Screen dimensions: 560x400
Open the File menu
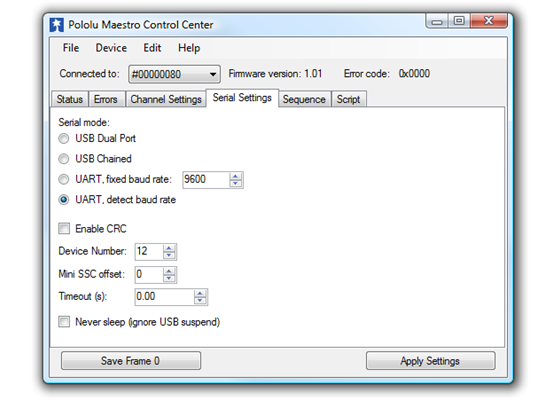pyautogui.click(x=71, y=48)
